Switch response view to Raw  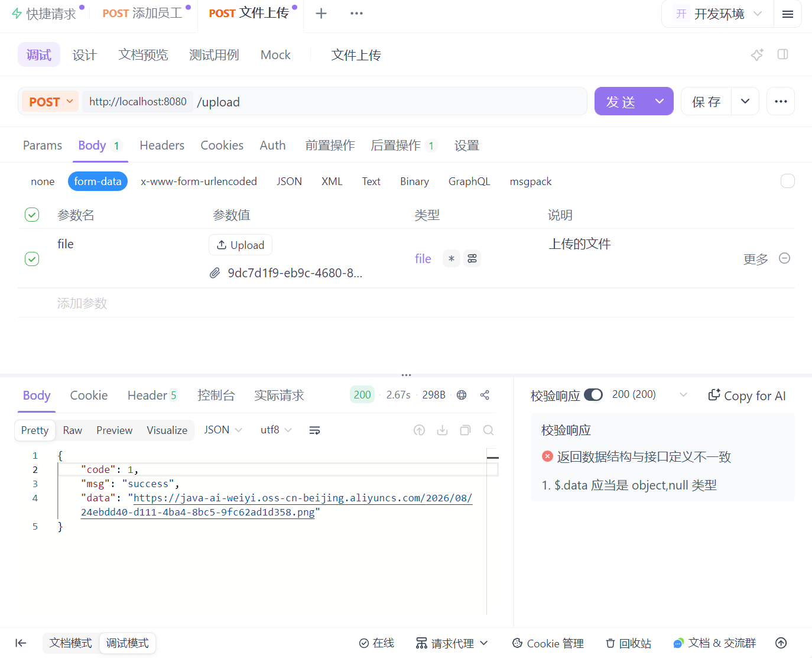(73, 430)
